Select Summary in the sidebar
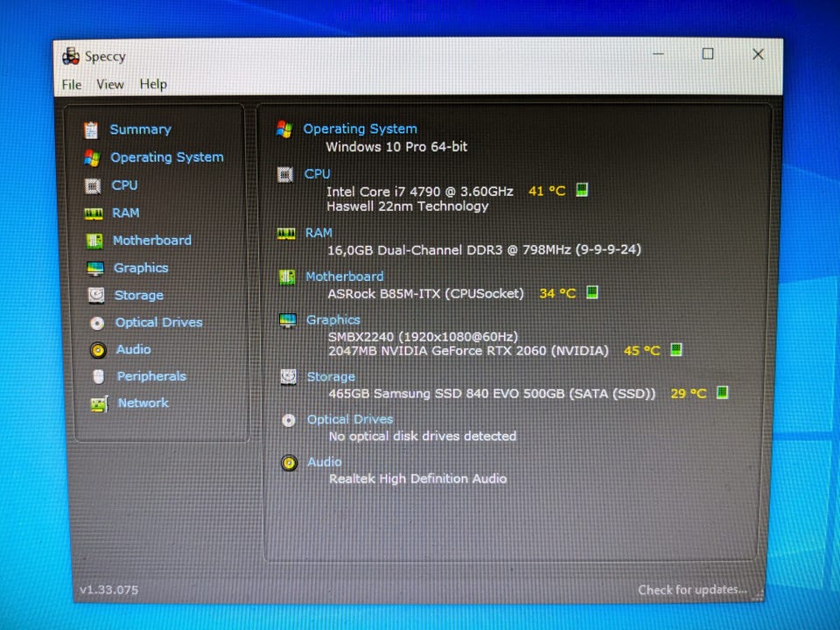The height and width of the screenshot is (630, 840). pos(140,129)
